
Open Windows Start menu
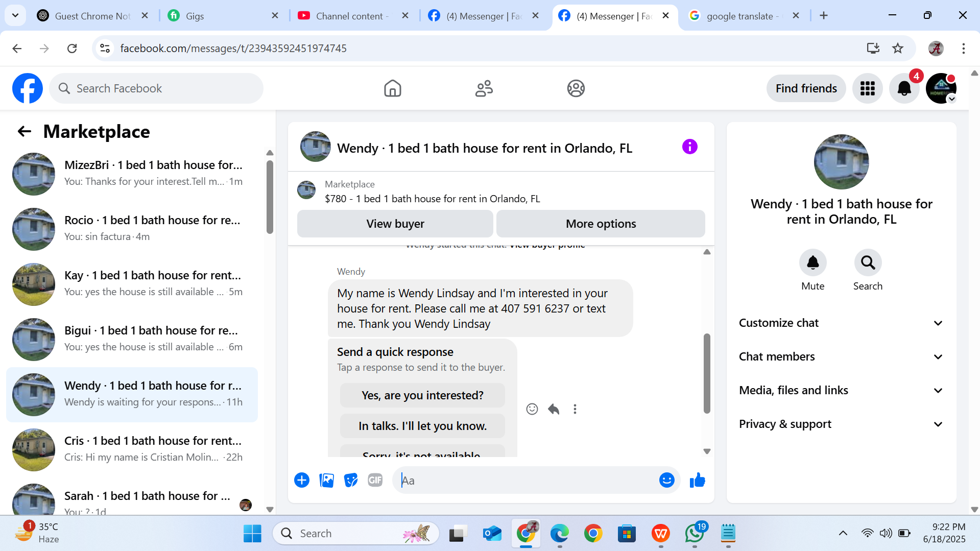[252, 533]
